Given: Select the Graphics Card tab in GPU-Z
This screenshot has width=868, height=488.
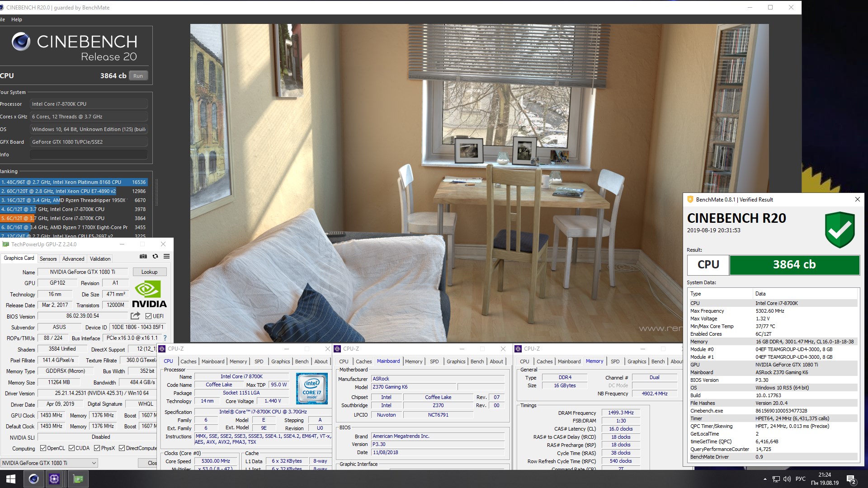Looking at the screenshot, I should 19,258.
